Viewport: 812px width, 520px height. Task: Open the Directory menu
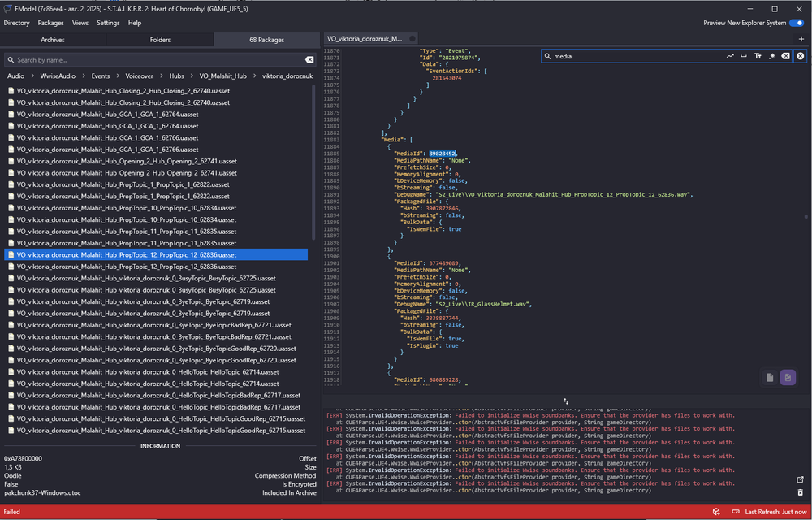click(x=16, y=23)
